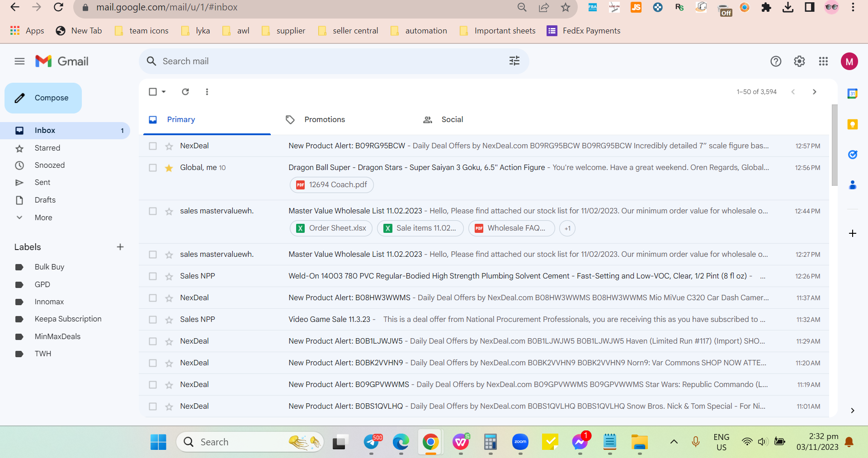Open the Order Sheet.xlsx attachment
The height and width of the screenshot is (458, 868).
click(331, 228)
